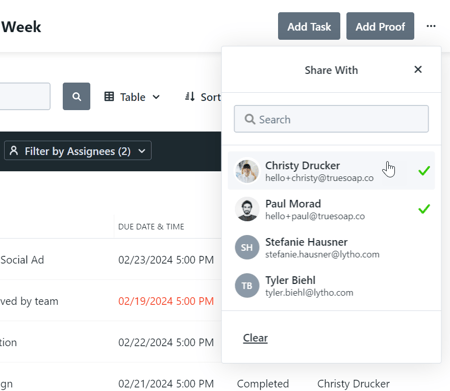Click Paul Morad's avatar photo
Viewport: 450px width, 391px height.
coord(247,209)
